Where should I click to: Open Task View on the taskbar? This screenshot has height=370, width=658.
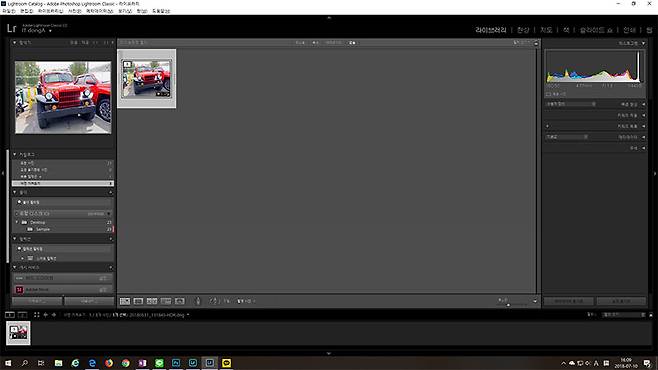(x=41, y=363)
